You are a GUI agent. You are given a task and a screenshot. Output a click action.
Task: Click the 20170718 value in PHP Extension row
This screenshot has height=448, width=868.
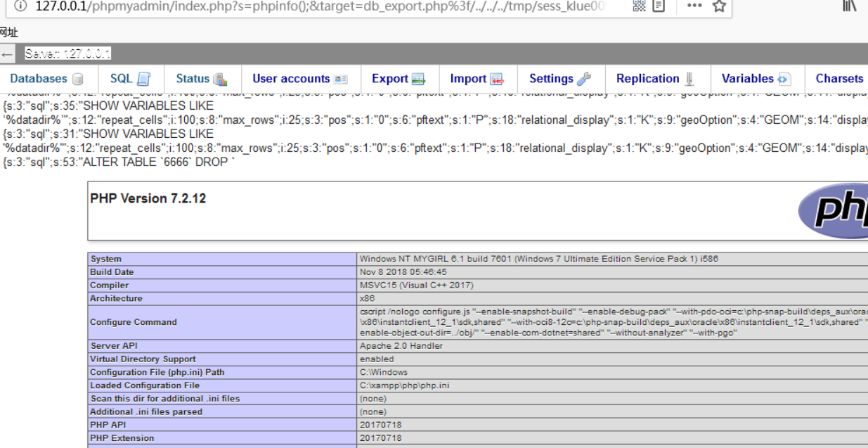[x=380, y=438]
